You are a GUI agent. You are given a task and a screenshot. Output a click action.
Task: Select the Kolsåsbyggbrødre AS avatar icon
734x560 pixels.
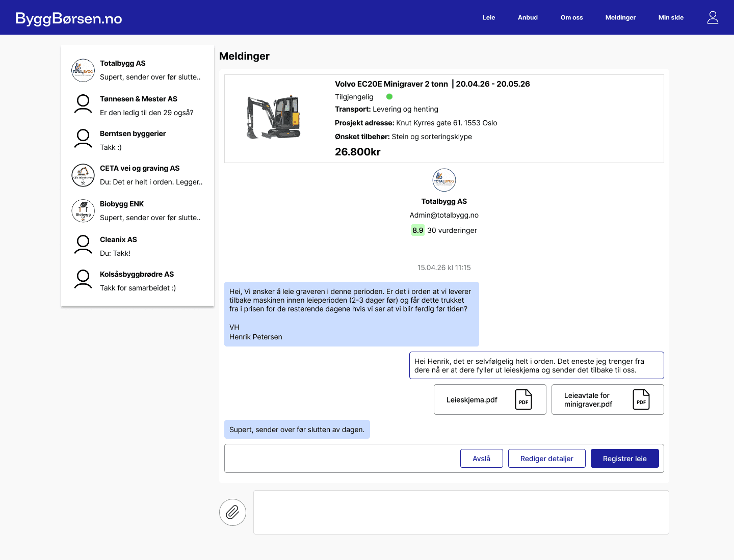(83, 279)
